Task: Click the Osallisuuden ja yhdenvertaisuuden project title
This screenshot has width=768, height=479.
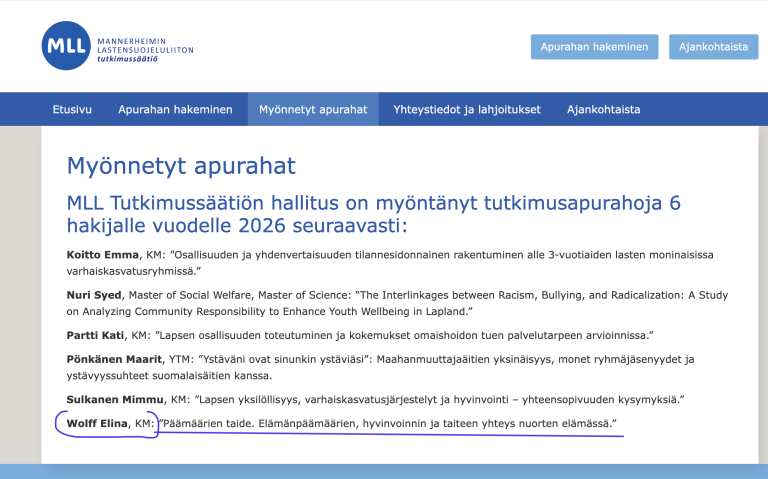Action: [390, 263]
